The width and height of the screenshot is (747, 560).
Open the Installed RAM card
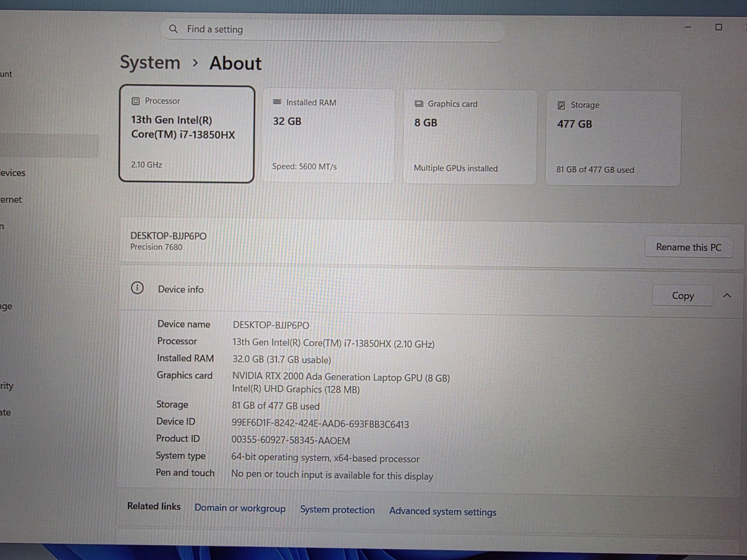pos(329,136)
